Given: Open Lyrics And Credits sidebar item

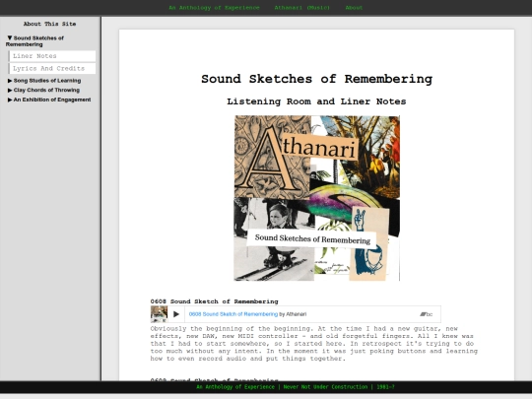Looking at the screenshot, I should click(x=52, y=68).
